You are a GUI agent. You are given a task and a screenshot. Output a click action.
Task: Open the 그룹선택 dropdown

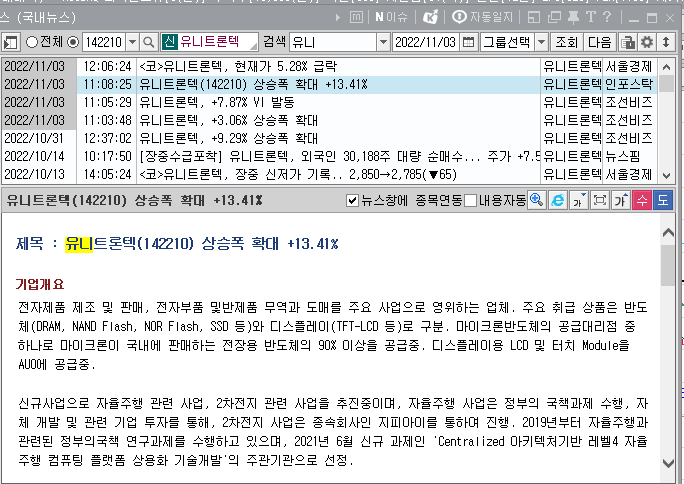tap(541, 42)
